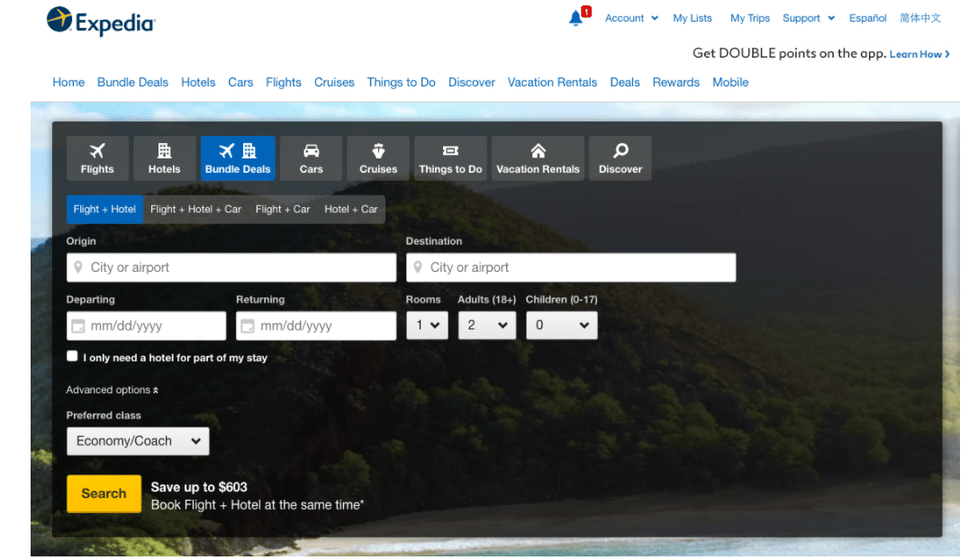
Task: Open Vacation Rentals in top navigation
Action: click(552, 82)
